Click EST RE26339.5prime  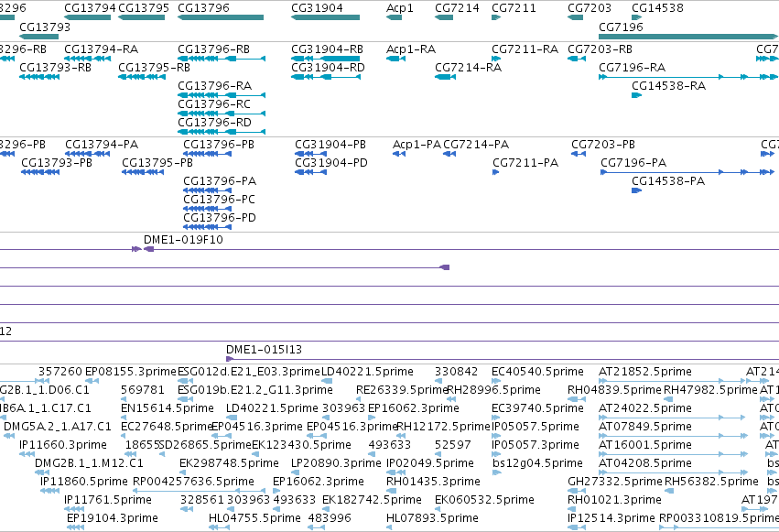402,390
